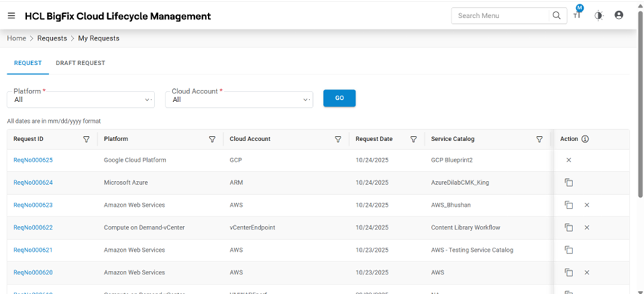Filter the Platform column

(x=212, y=139)
